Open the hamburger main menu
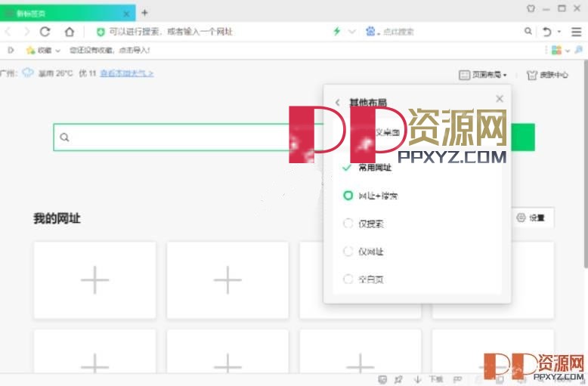 click(577, 32)
